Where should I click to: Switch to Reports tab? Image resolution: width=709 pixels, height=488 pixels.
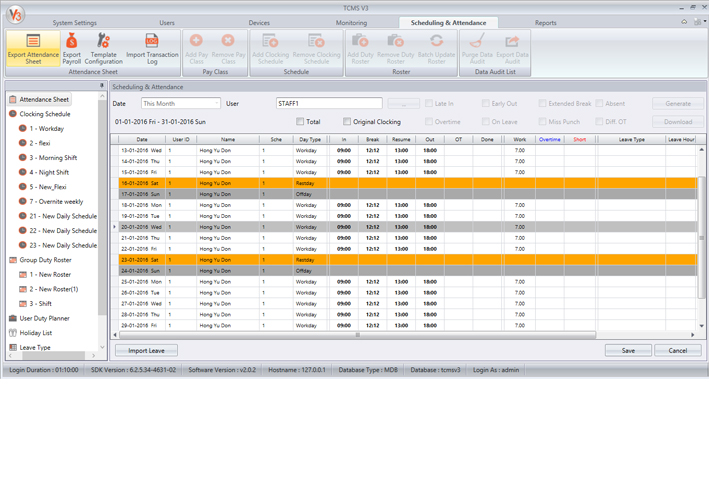[546, 23]
